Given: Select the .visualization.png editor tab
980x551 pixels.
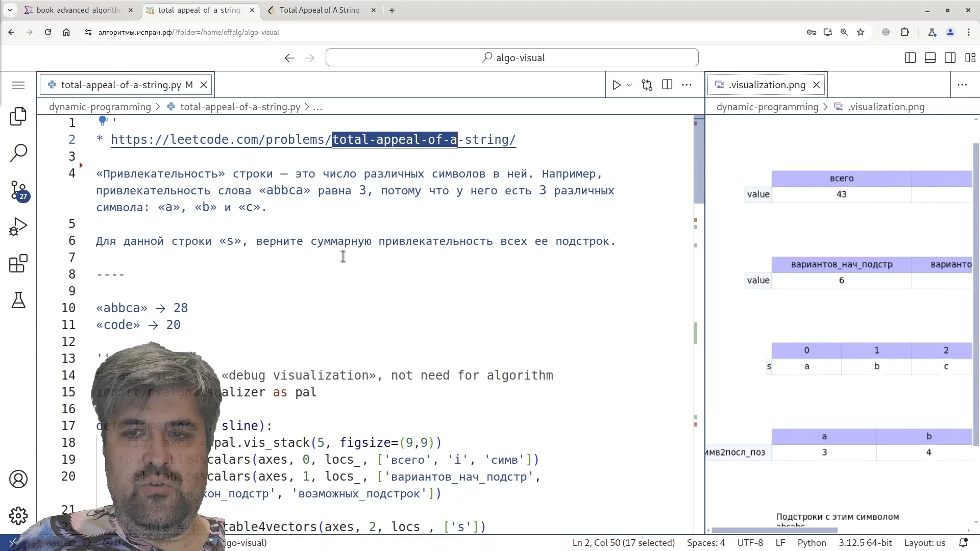Looking at the screenshot, I should point(767,85).
